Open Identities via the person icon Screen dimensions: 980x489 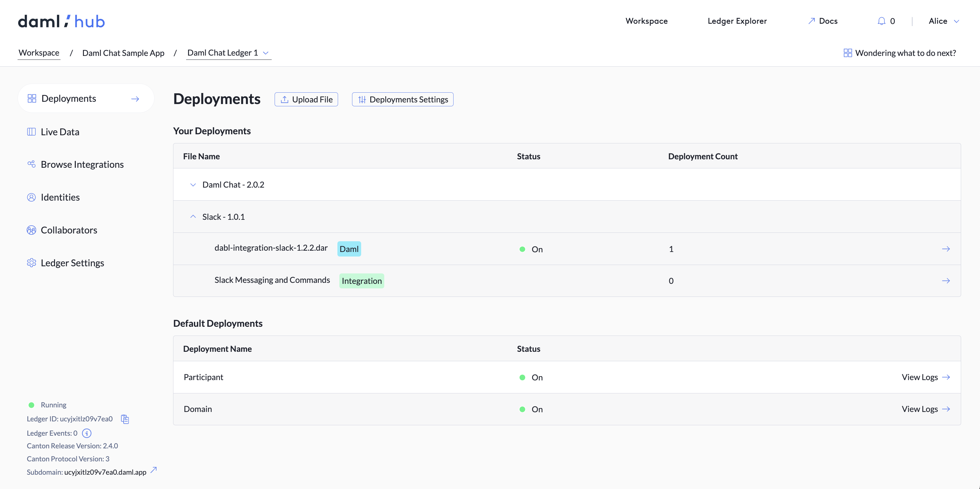click(32, 197)
